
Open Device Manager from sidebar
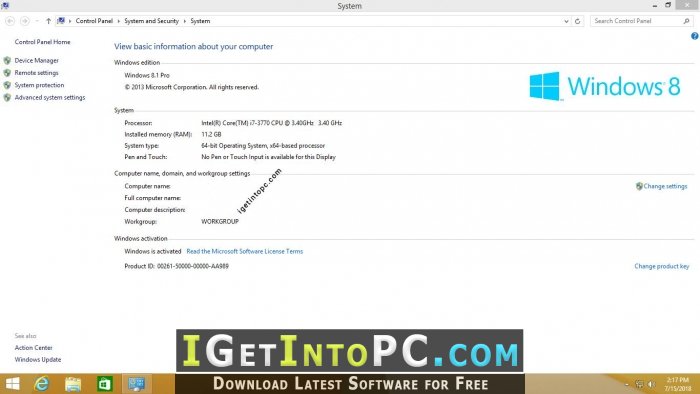(37, 60)
